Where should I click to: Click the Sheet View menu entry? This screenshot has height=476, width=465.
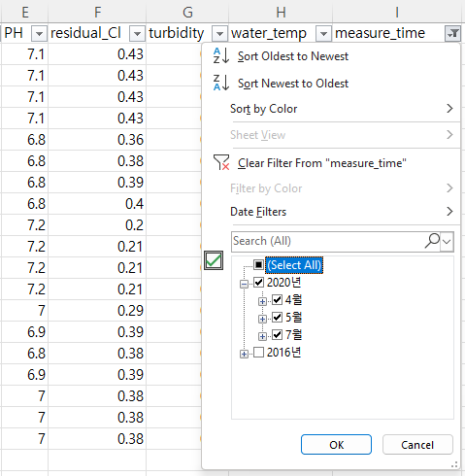(x=331, y=135)
